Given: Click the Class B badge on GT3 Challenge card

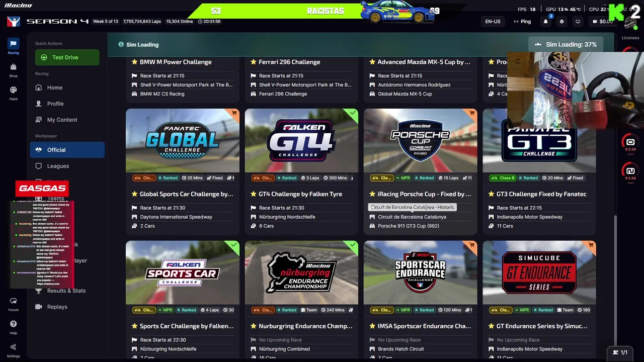Looking at the screenshot, I should click(x=504, y=178).
